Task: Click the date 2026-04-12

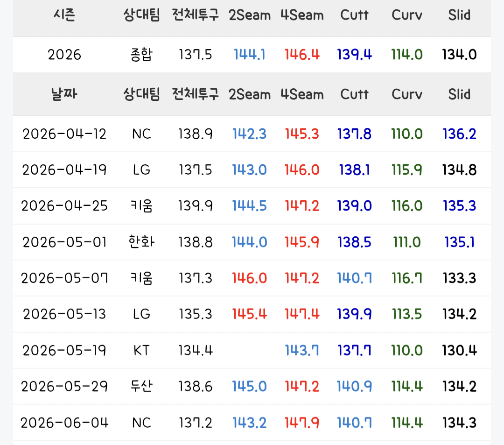Action: 64,134
